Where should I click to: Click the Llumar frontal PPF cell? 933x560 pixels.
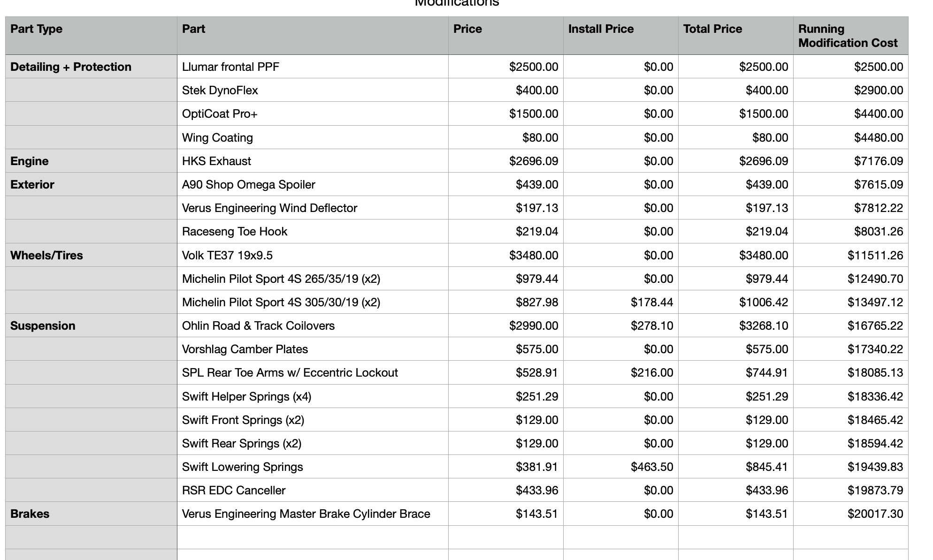pos(313,67)
